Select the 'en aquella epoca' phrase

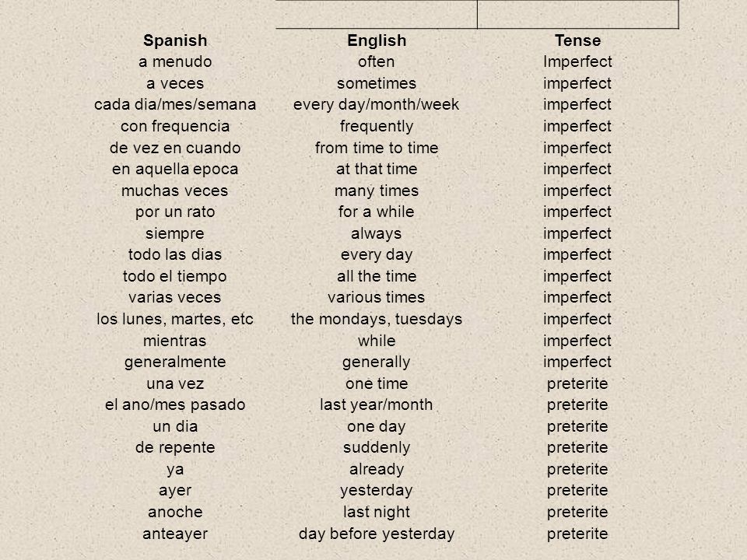pyautogui.click(x=175, y=169)
